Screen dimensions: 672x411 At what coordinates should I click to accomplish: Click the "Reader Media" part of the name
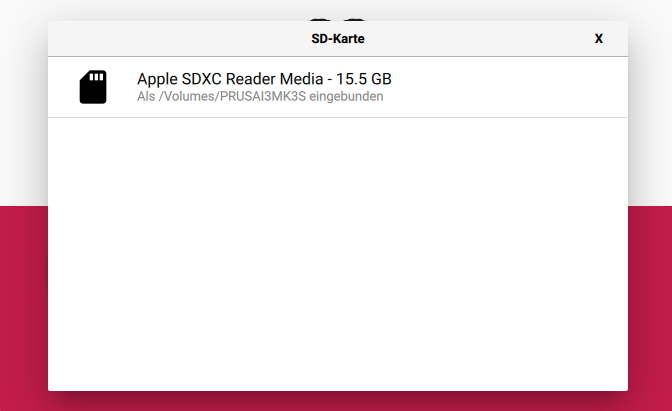click(x=259, y=78)
